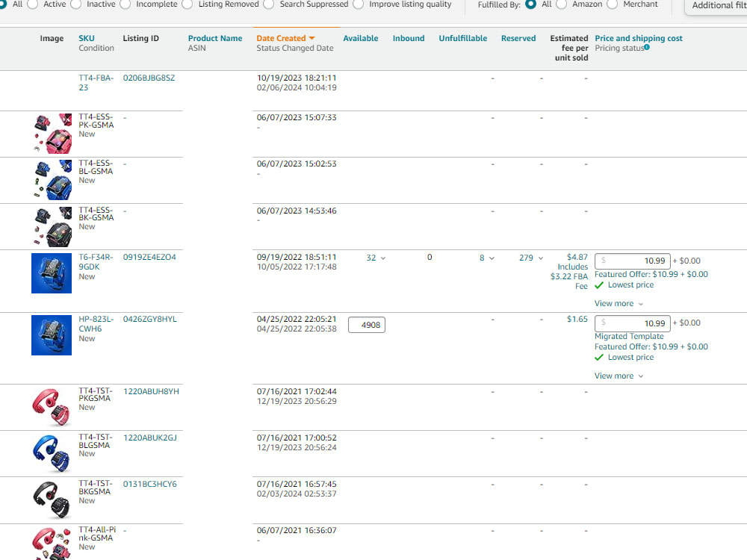Click SKU text TT4-ESS-PK-GSMA
747x560 pixels.
96,120
